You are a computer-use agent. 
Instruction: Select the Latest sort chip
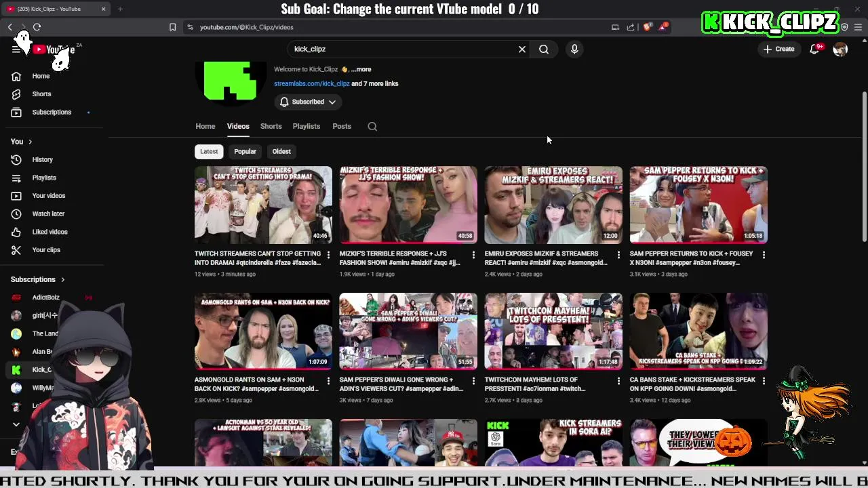209,151
